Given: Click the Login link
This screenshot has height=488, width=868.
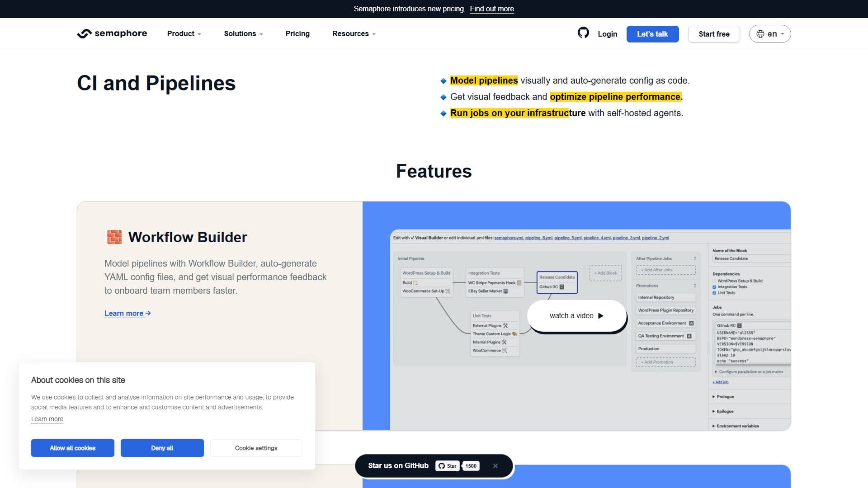Looking at the screenshot, I should coord(607,34).
